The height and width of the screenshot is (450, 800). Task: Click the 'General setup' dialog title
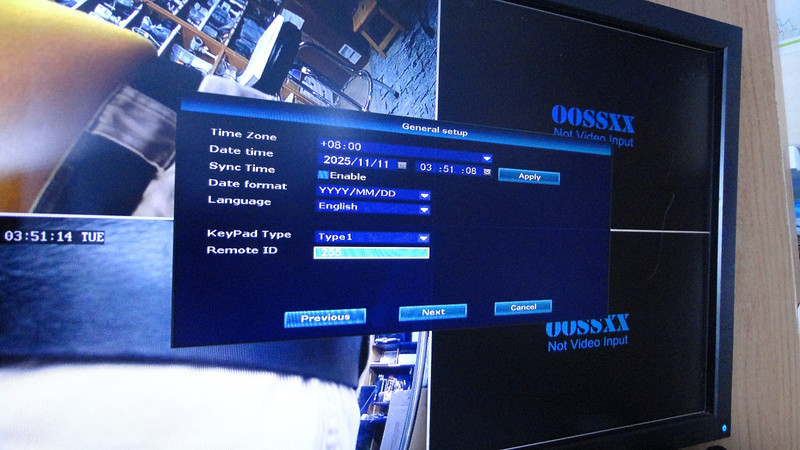[x=435, y=129]
